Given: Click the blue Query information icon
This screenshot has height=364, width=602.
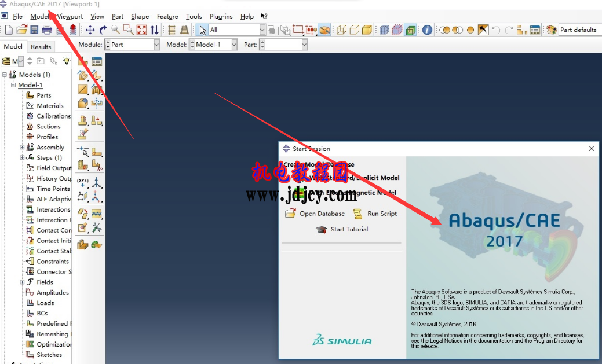Looking at the screenshot, I should 427,30.
